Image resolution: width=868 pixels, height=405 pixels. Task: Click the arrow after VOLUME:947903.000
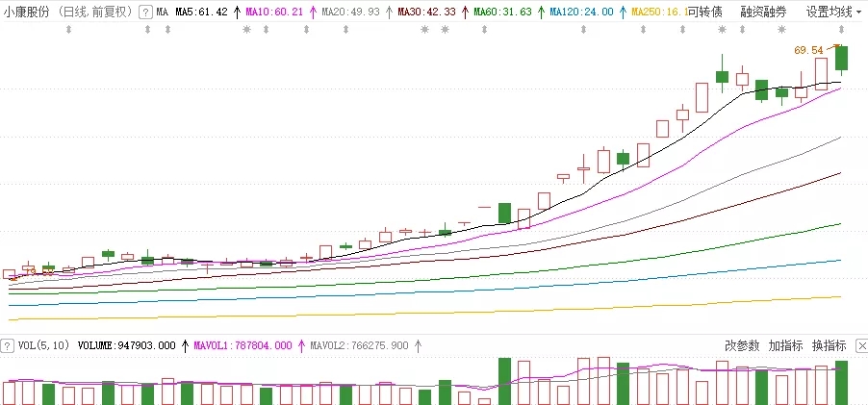(185, 345)
